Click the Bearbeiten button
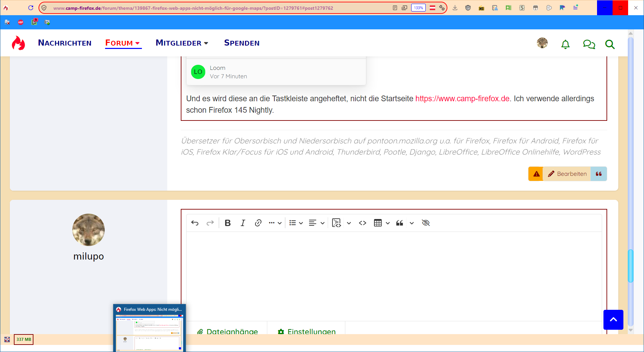Viewport: 644px width, 352px height. (x=567, y=174)
